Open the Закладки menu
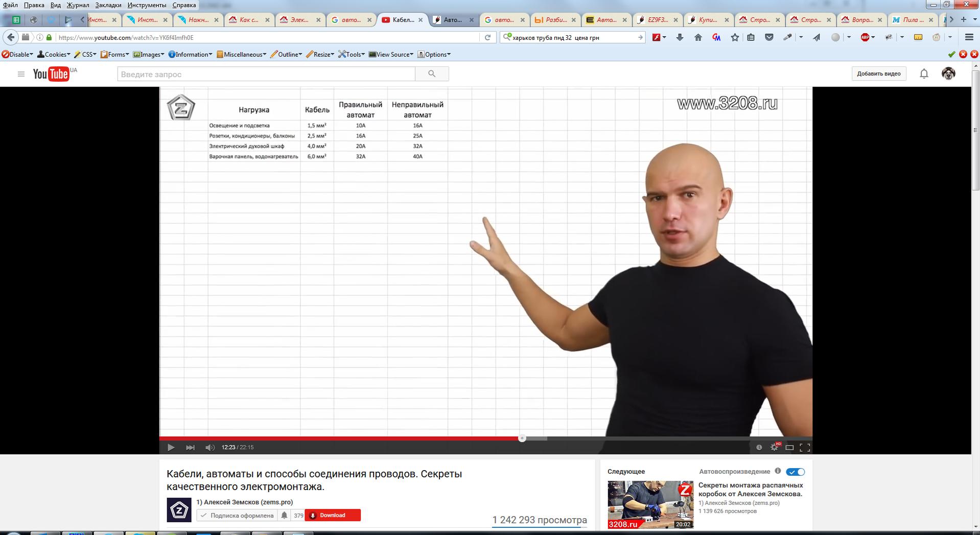This screenshot has height=535, width=980. [x=108, y=5]
